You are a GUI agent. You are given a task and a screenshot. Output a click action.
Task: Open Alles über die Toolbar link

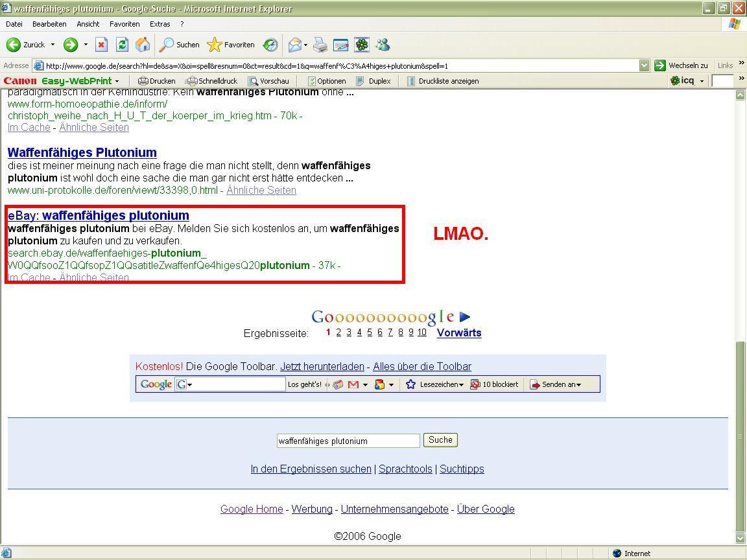click(x=422, y=367)
